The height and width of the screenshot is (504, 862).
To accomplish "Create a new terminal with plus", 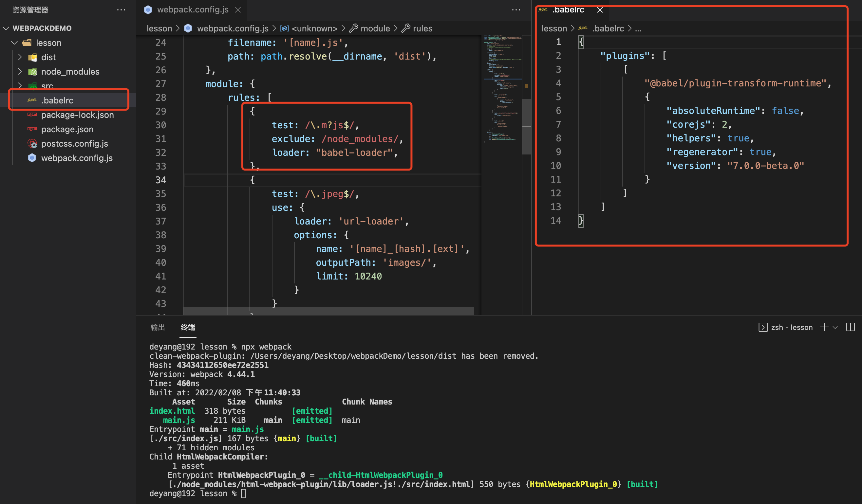I will [x=824, y=327].
